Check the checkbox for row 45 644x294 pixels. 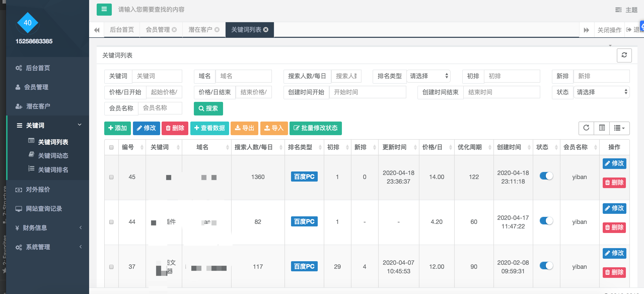(111, 177)
